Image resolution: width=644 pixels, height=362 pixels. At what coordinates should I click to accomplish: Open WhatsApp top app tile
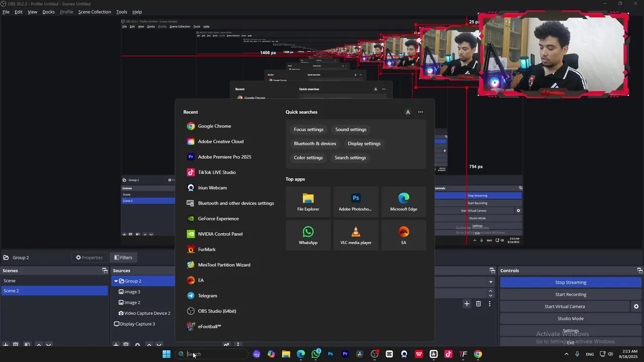pyautogui.click(x=308, y=235)
